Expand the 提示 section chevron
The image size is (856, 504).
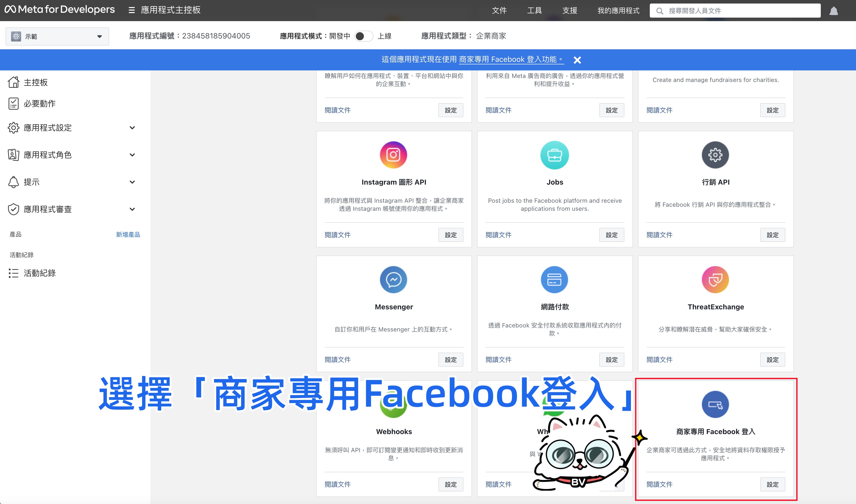pyautogui.click(x=133, y=182)
